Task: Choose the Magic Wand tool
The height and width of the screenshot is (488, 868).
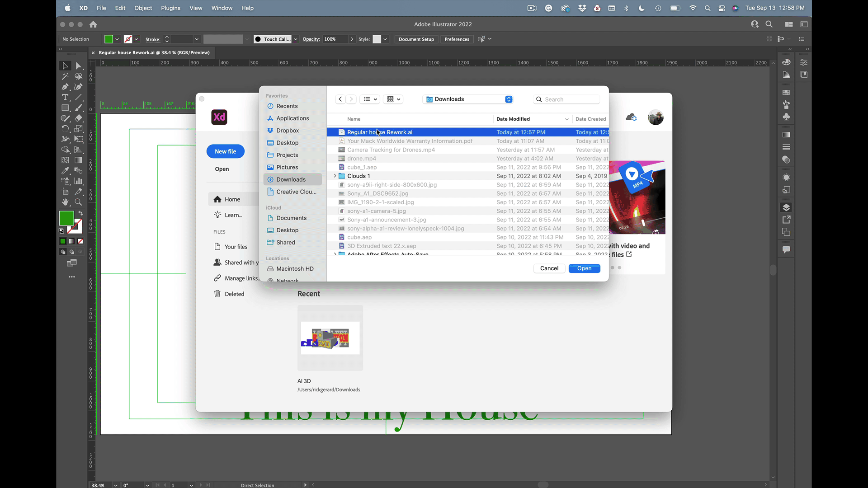Action: tap(65, 76)
